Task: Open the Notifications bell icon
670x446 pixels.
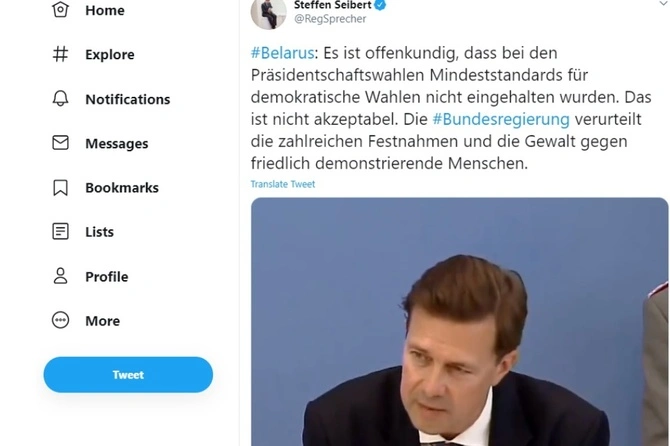Action: (x=60, y=99)
